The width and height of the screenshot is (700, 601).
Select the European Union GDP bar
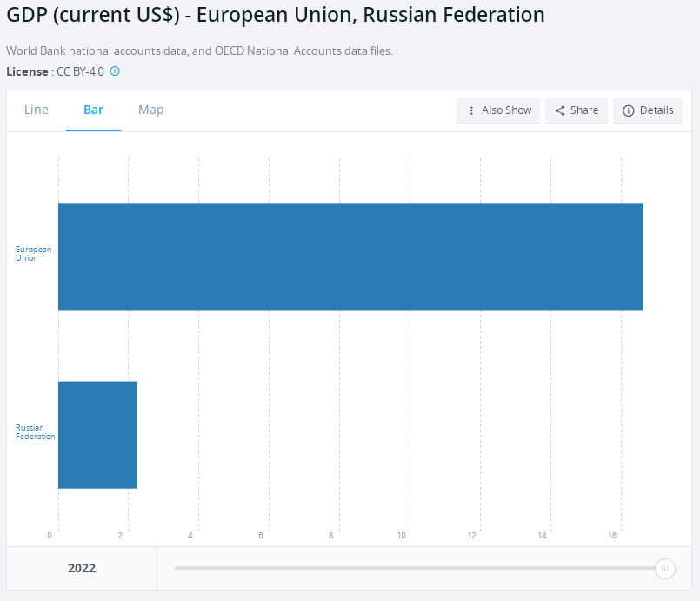tap(350, 257)
